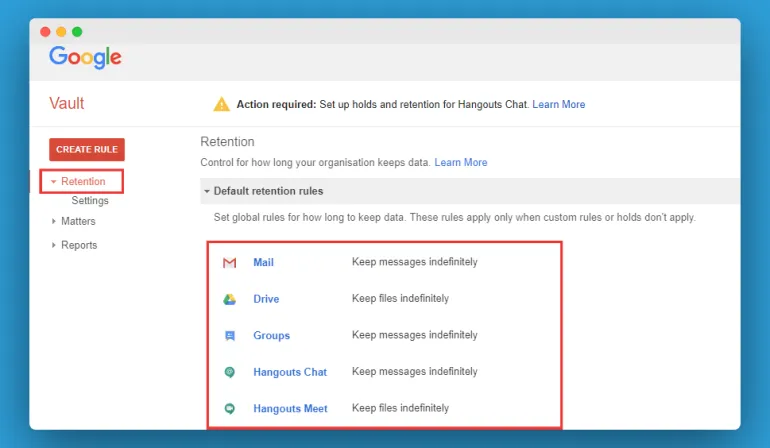The height and width of the screenshot is (448, 770).
Task: Open Learn More in Hangouts Chat alert
Action: [x=558, y=104]
